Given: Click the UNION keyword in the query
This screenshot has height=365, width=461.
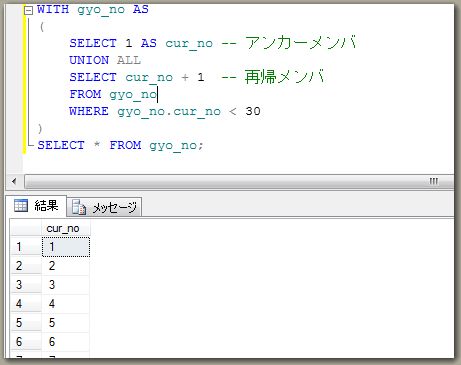Looking at the screenshot, I should coord(89,60).
